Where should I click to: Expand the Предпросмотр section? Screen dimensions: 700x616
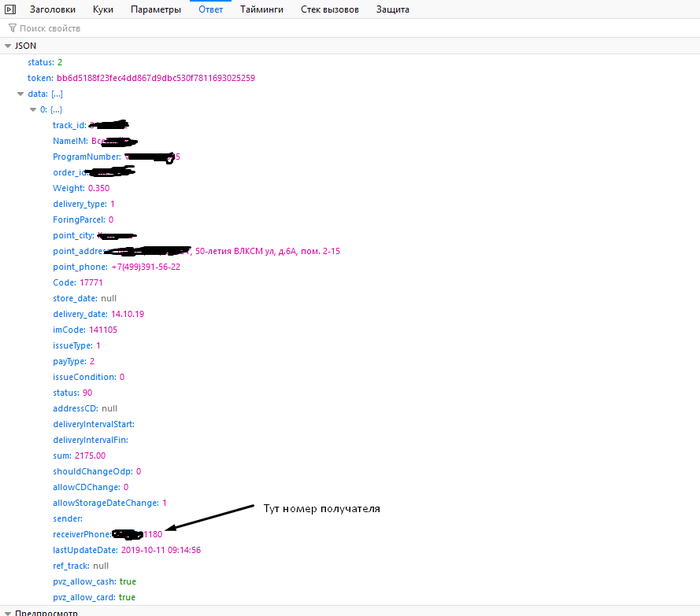pos(9,611)
